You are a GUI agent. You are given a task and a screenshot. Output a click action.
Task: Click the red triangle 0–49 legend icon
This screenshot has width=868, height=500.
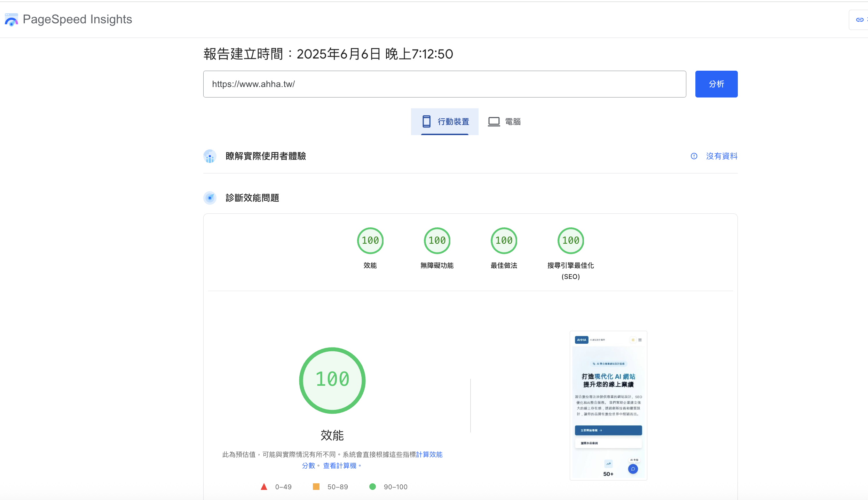(264, 487)
